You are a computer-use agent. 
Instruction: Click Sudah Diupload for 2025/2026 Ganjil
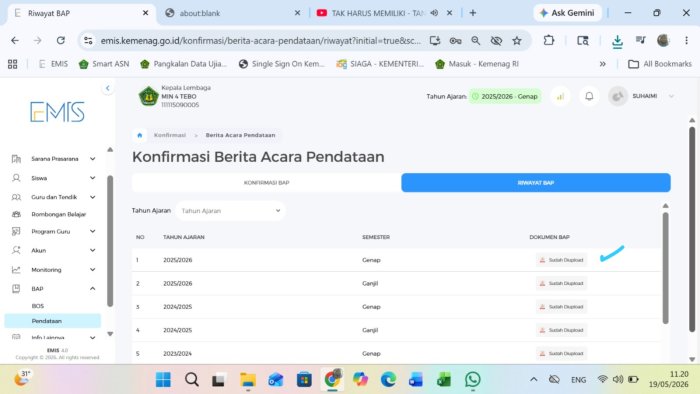click(562, 283)
